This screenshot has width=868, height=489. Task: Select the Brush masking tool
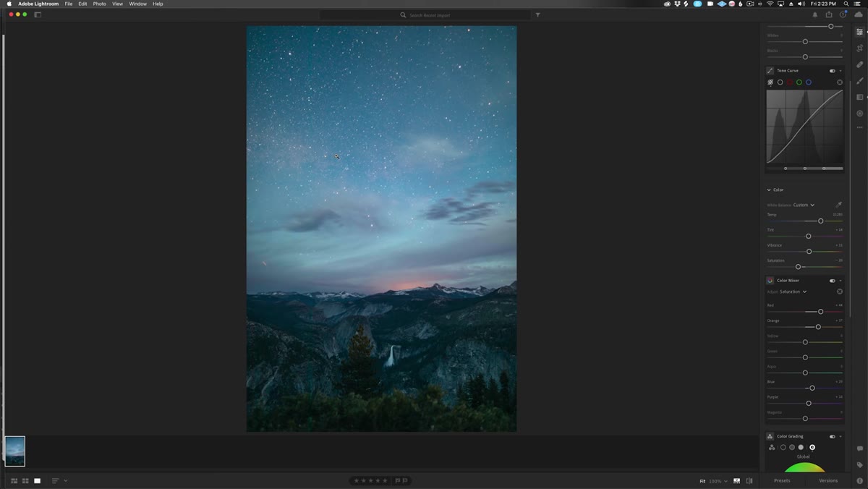pyautogui.click(x=859, y=80)
